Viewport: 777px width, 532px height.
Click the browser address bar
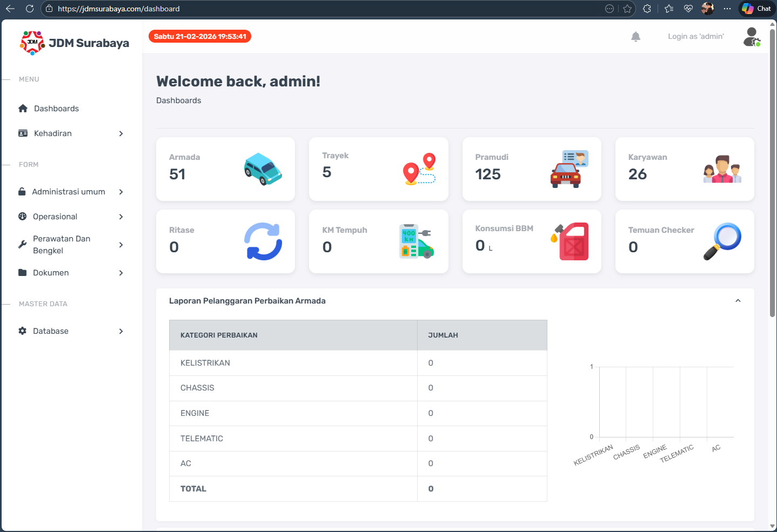point(324,9)
